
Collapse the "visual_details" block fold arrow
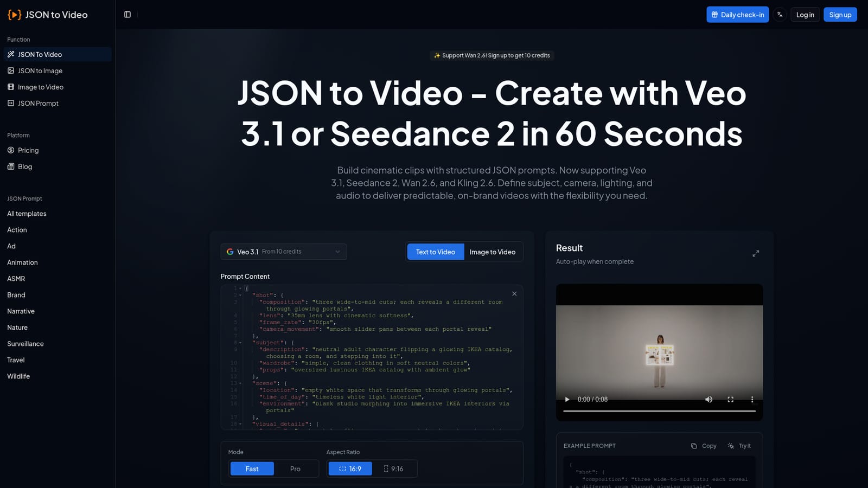pyautogui.click(x=240, y=424)
